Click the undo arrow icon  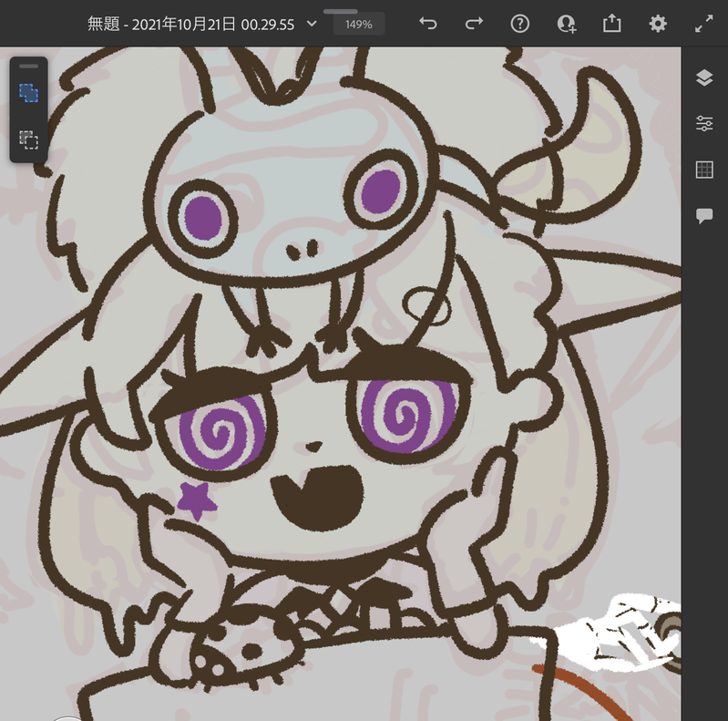click(427, 23)
